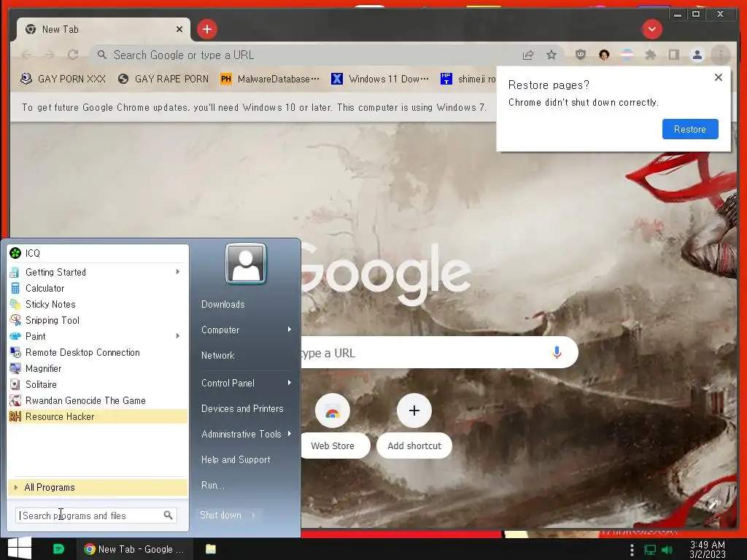Screen dimensions: 747x560
Task: Open File Explorer from the taskbar
Action: click(211, 549)
